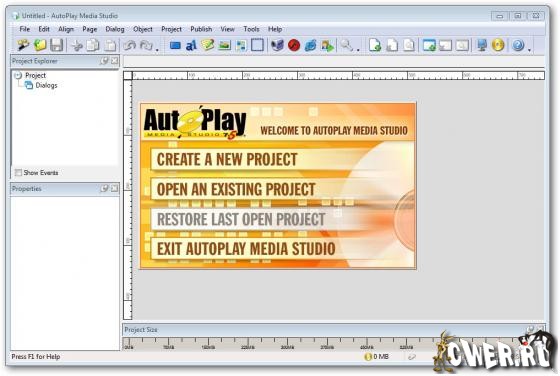560x376 pixels.
Task: Insert a Button object from the toolbar
Action: [175, 45]
